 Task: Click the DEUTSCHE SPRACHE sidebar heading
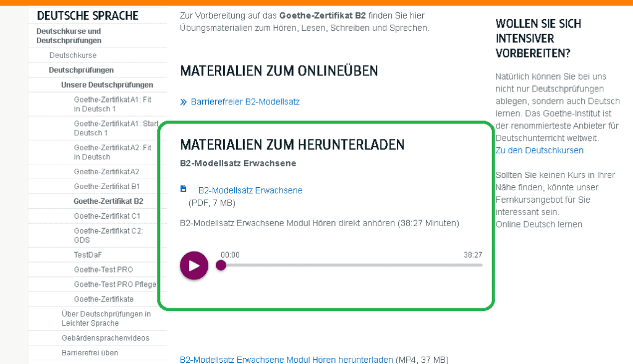click(88, 15)
